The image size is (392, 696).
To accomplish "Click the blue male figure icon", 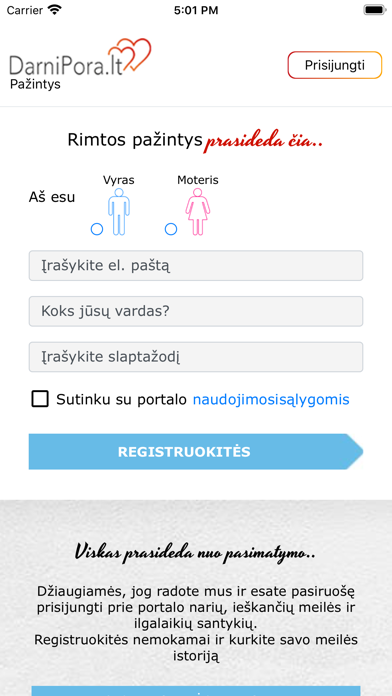I will [x=119, y=212].
